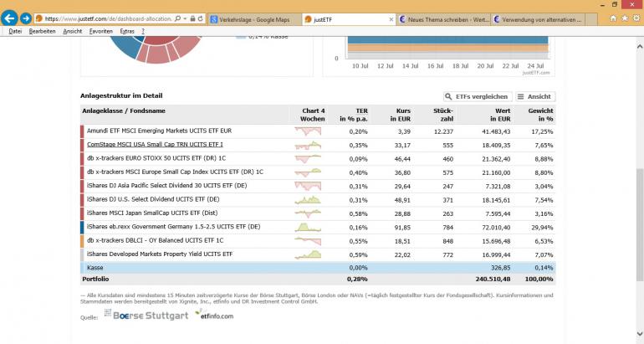The height and width of the screenshot is (344, 644).
Task: Click Wert in EUR column header
Action: [x=500, y=115]
